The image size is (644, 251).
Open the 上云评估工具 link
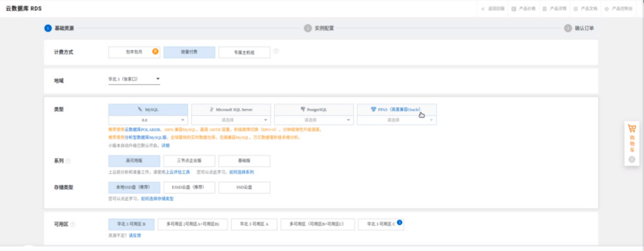point(178,172)
